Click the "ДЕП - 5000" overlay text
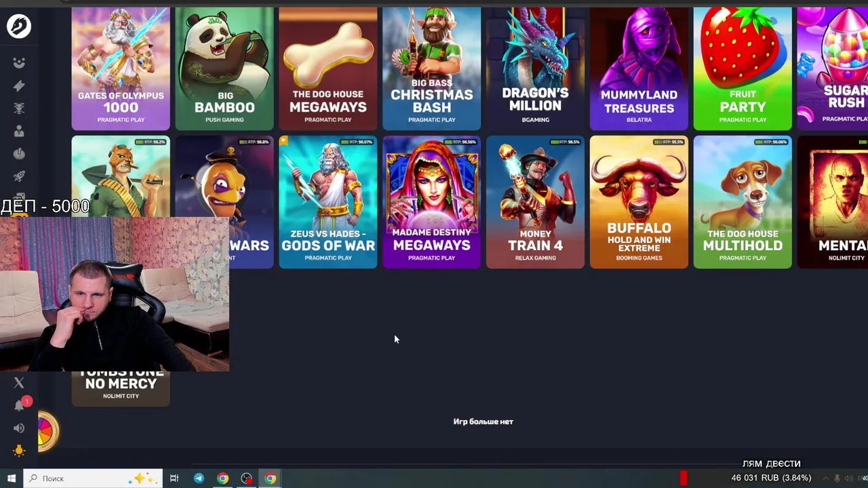Screen dimensions: 868x488 tap(45, 206)
